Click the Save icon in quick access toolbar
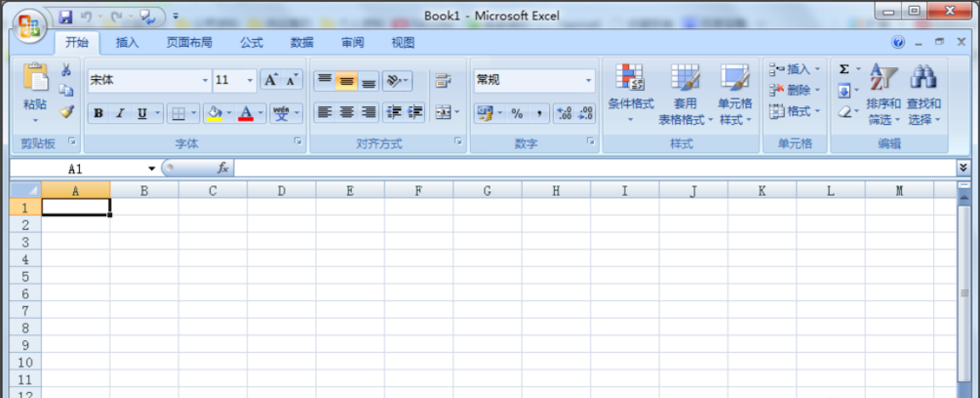Screen dimensions: 980x398 (x=65, y=16)
